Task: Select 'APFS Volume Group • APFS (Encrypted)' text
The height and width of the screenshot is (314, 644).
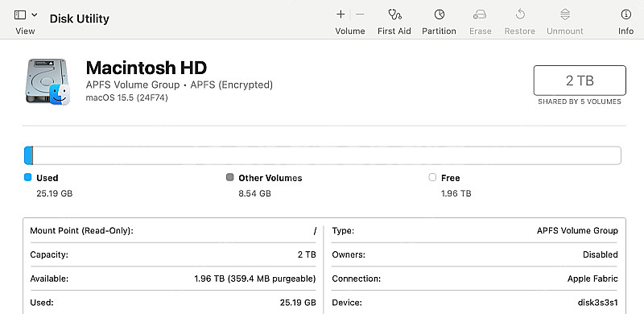Action: point(179,85)
